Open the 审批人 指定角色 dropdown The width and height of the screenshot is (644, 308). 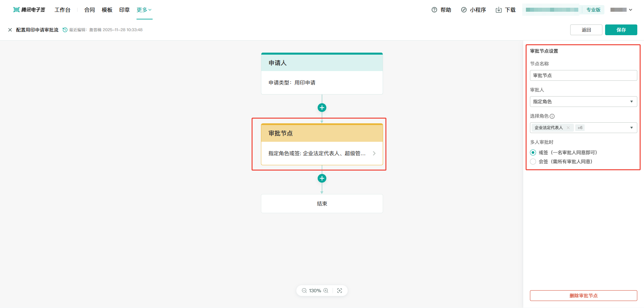[x=583, y=102]
